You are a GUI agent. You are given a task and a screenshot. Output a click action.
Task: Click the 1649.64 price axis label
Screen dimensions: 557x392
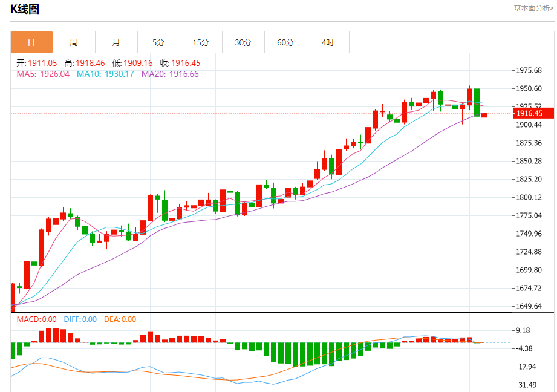click(529, 306)
